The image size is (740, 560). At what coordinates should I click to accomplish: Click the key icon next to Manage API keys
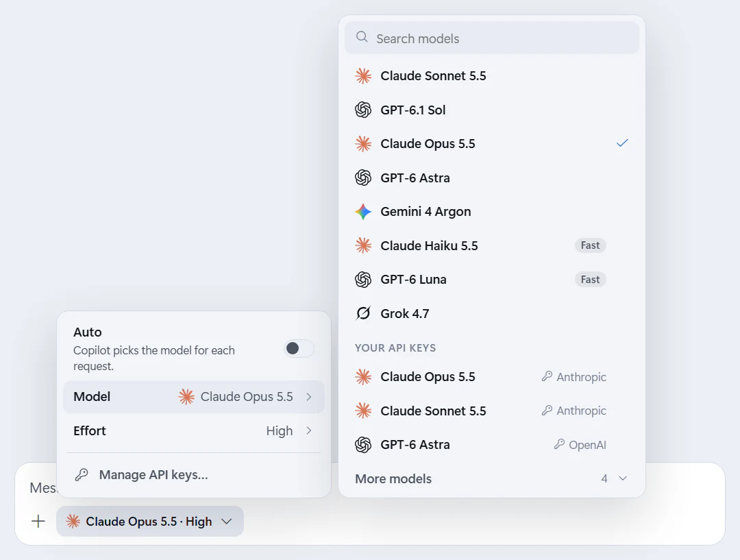(82, 474)
